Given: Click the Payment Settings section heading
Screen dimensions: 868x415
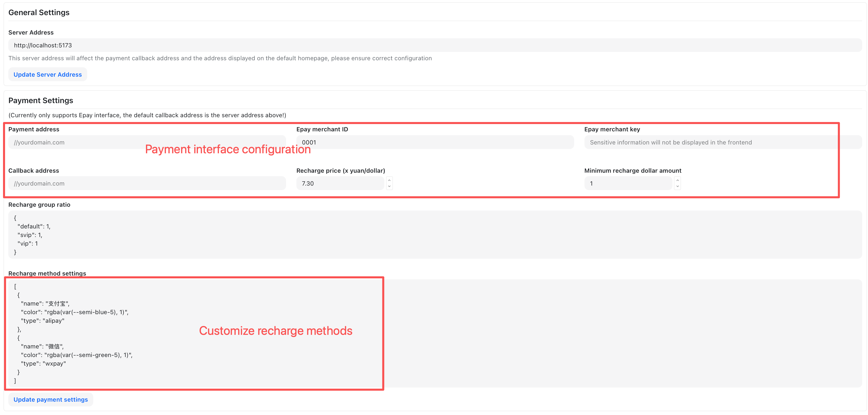Looking at the screenshot, I should [41, 100].
